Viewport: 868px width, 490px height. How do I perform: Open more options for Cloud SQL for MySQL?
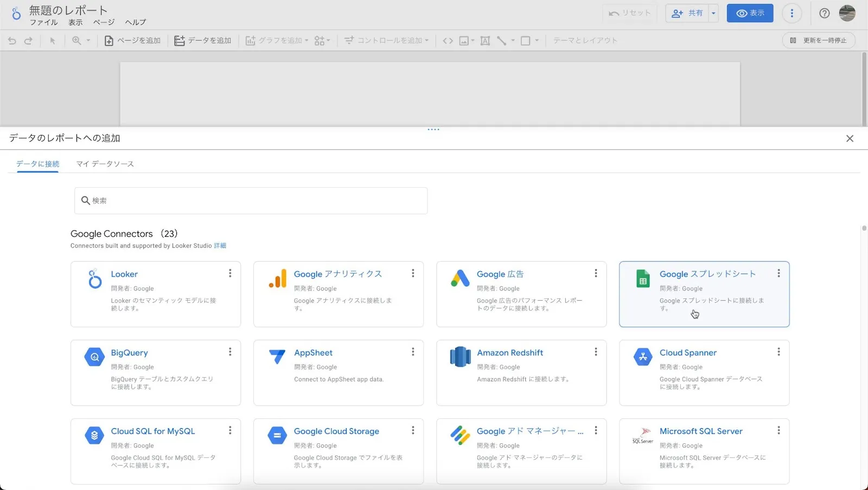[x=230, y=430]
